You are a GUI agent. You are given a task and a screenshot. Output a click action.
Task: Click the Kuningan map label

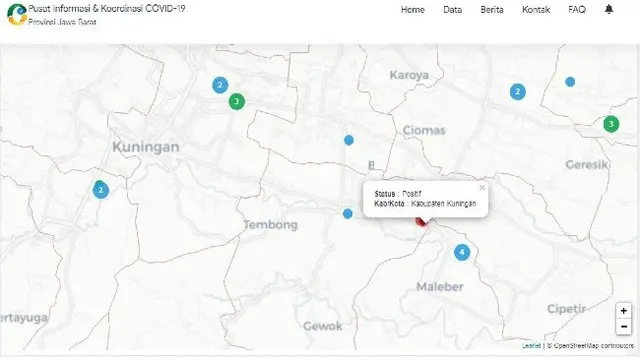(146, 147)
